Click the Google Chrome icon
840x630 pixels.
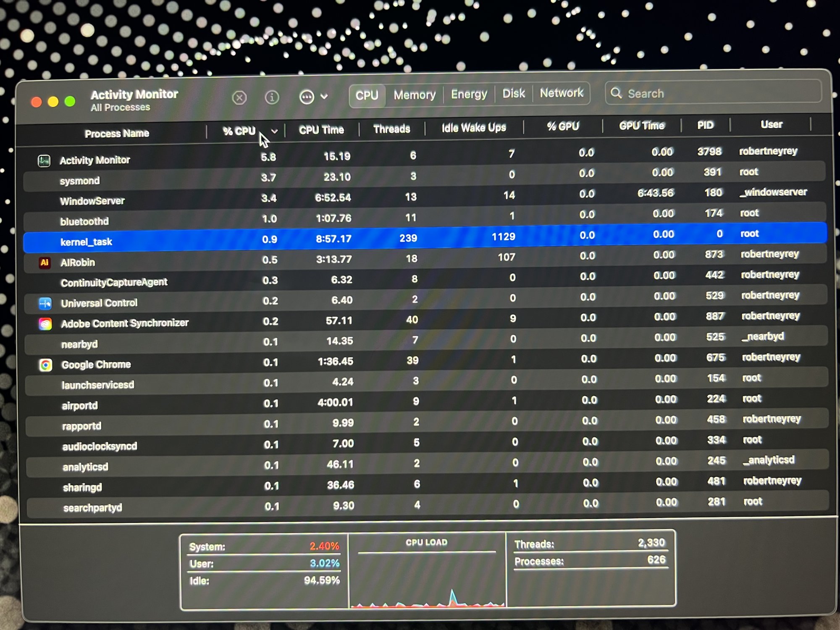coord(46,365)
